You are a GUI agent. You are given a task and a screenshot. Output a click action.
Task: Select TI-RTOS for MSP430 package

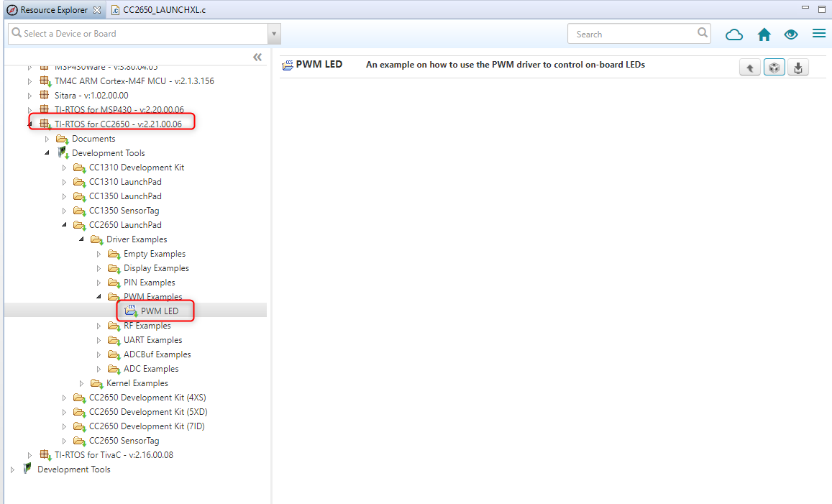pos(119,110)
